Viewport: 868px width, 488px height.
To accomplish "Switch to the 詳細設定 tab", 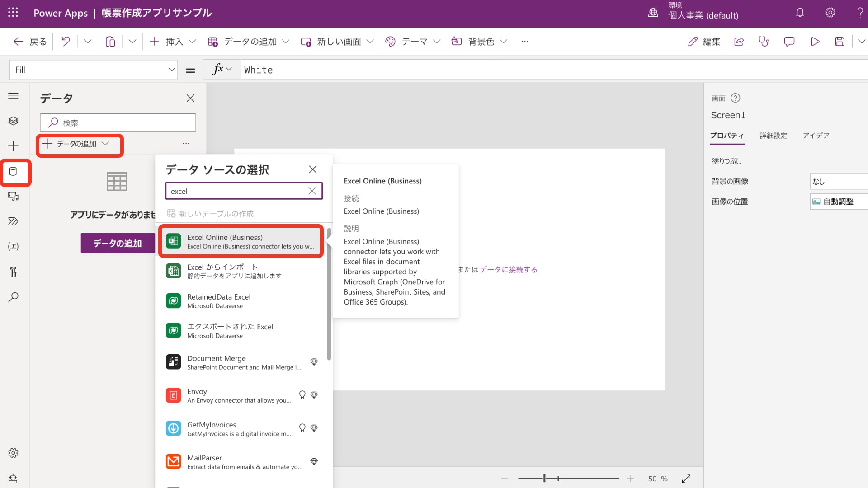I will [x=773, y=136].
